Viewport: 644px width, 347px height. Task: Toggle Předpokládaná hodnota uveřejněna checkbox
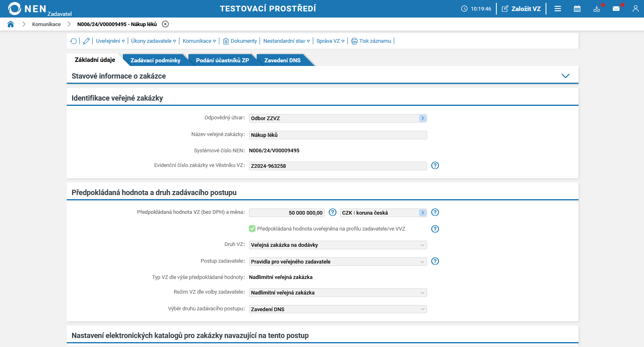(x=252, y=228)
